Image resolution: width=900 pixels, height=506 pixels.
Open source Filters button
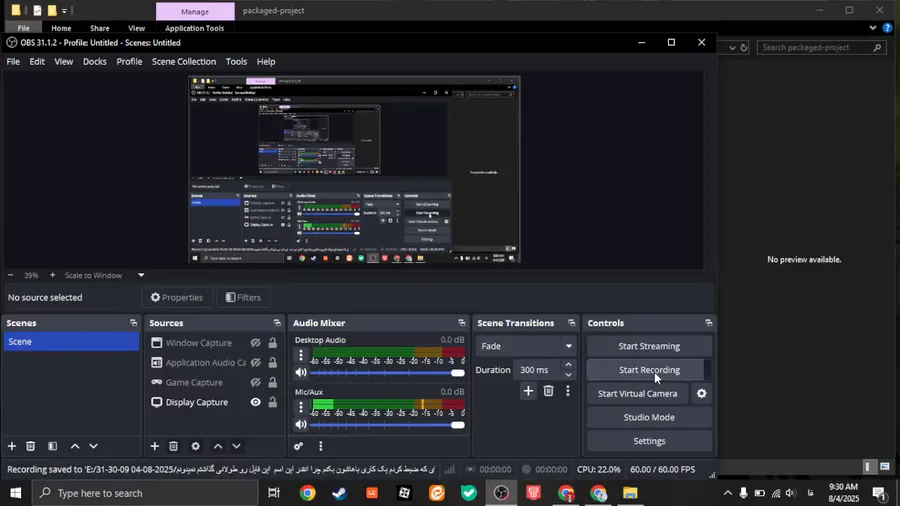coord(243,297)
